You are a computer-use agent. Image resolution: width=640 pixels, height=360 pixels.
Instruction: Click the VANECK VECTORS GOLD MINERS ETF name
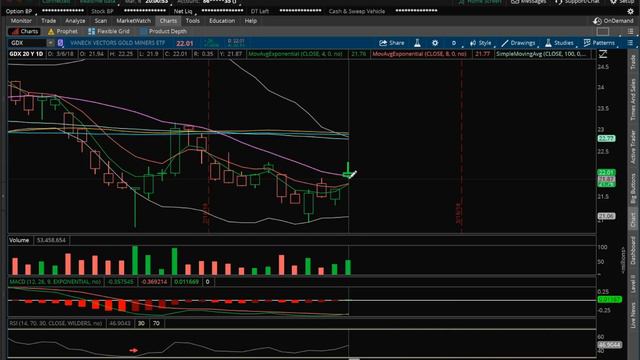tap(118, 43)
